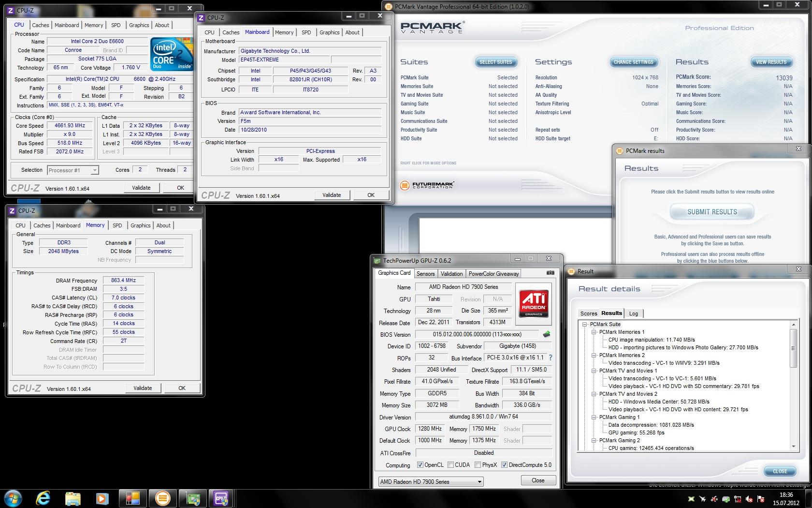Open Action Center flag tray icon

[x=761, y=499]
